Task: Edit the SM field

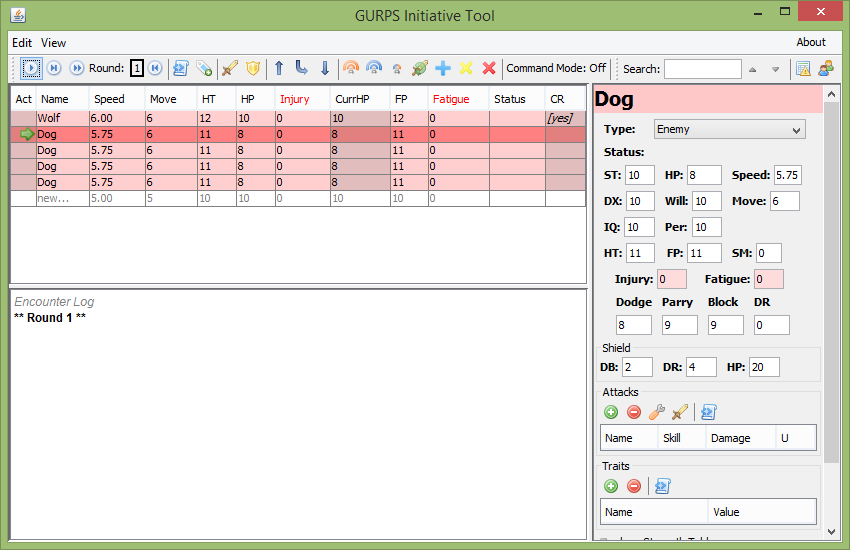Action: click(x=769, y=253)
